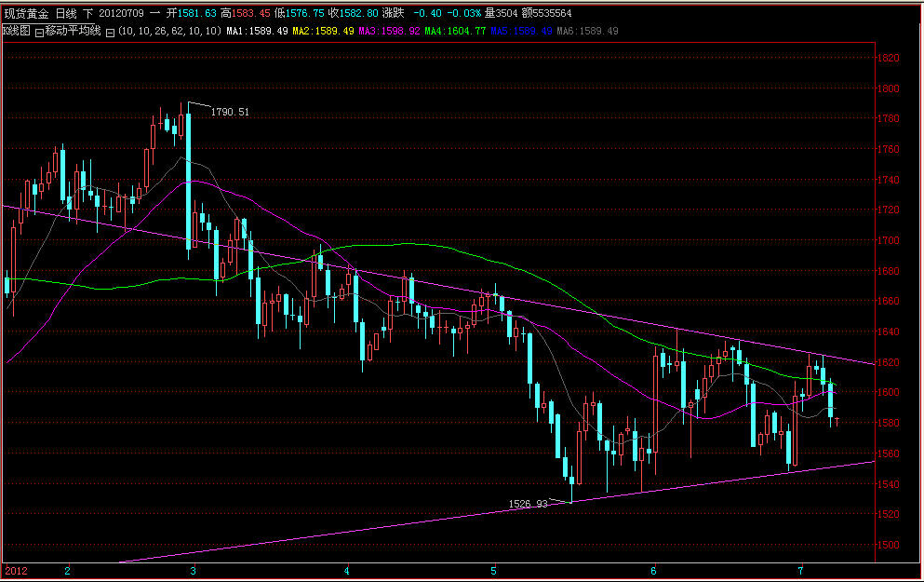
Task: Click month 4 on the time axis
Action: [347, 571]
